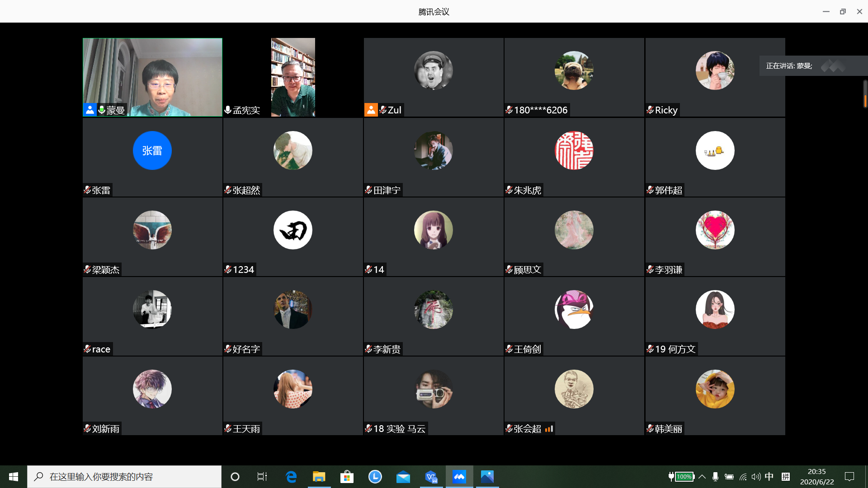Image resolution: width=868 pixels, height=488 pixels.
Task: Open the Action Center notification icon
Action: tap(849, 477)
